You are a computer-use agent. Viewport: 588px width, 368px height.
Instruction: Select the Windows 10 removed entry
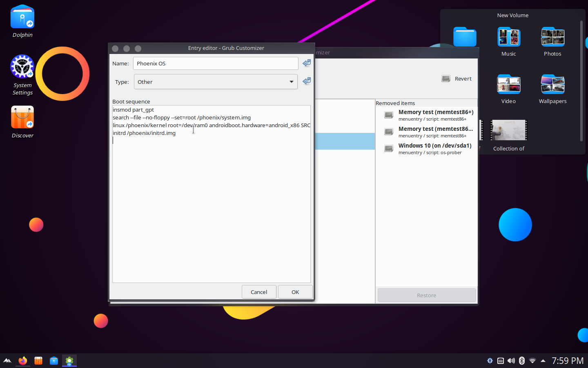coord(434,148)
